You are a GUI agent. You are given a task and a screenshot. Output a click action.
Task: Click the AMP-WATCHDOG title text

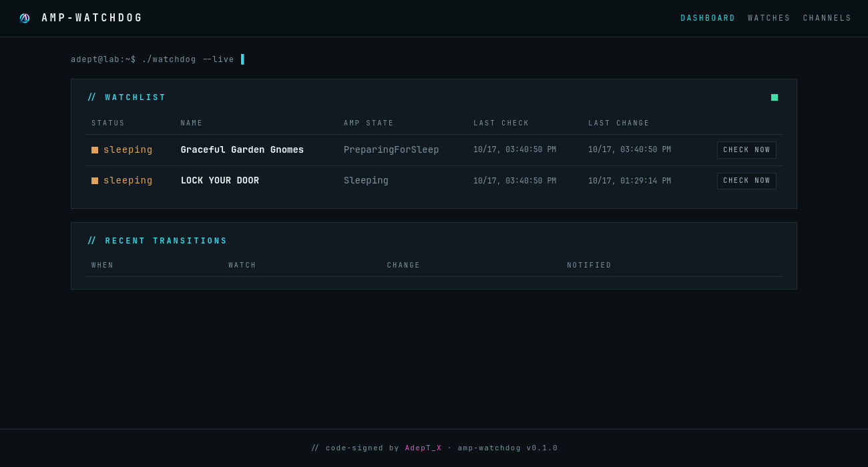coord(92,18)
